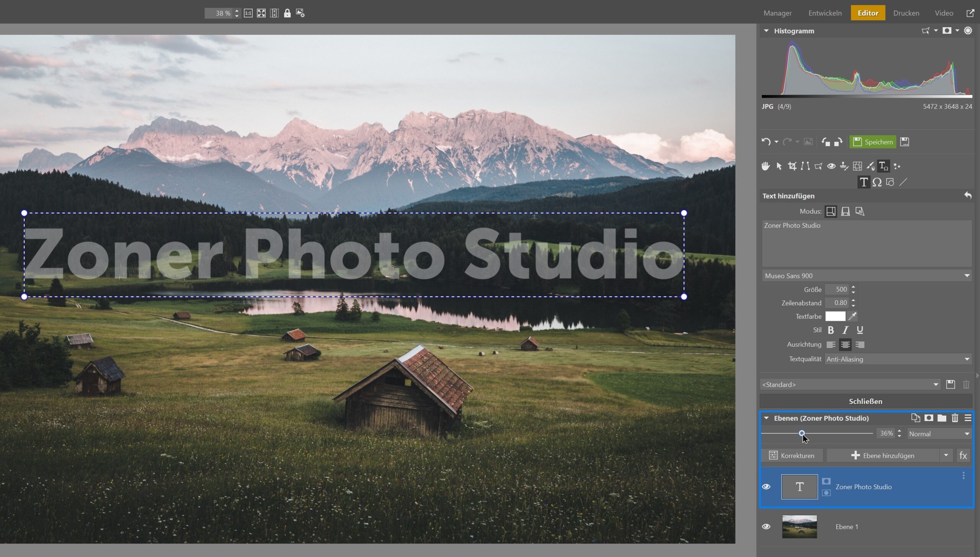980x557 pixels.
Task: Toggle the zoom lock icon
Action: click(x=287, y=13)
